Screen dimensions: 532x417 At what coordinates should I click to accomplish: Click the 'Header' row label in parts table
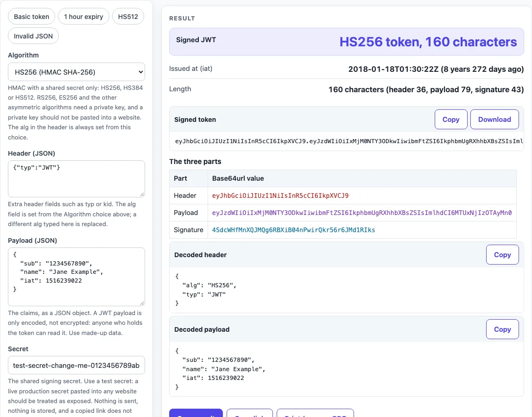coord(185,196)
